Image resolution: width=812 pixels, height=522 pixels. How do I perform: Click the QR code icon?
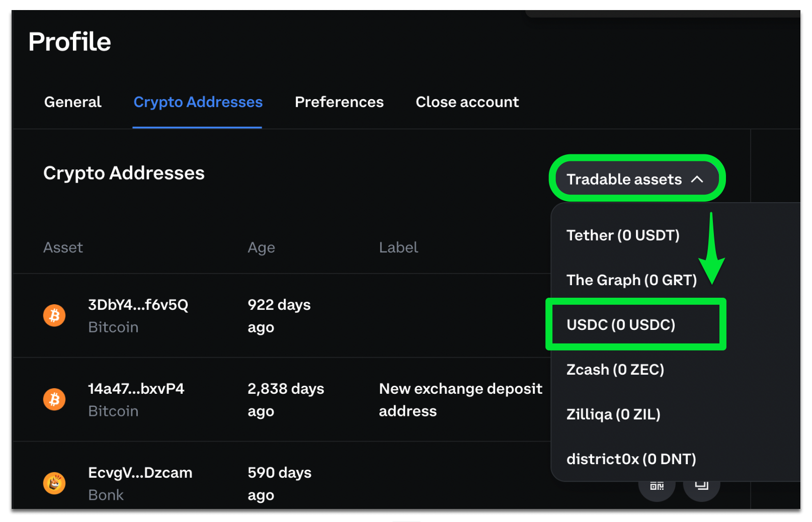656,486
